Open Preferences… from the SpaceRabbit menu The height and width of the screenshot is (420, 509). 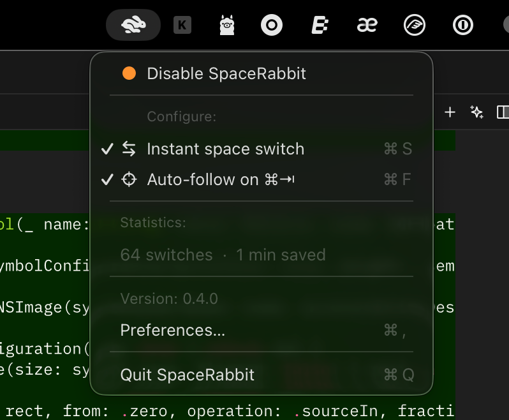[x=172, y=330]
